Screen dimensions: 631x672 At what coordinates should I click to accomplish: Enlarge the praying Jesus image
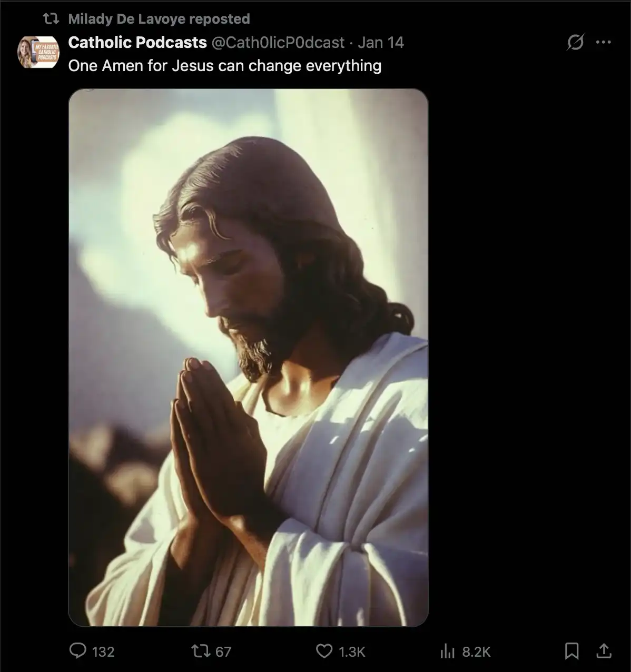pos(248,358)
